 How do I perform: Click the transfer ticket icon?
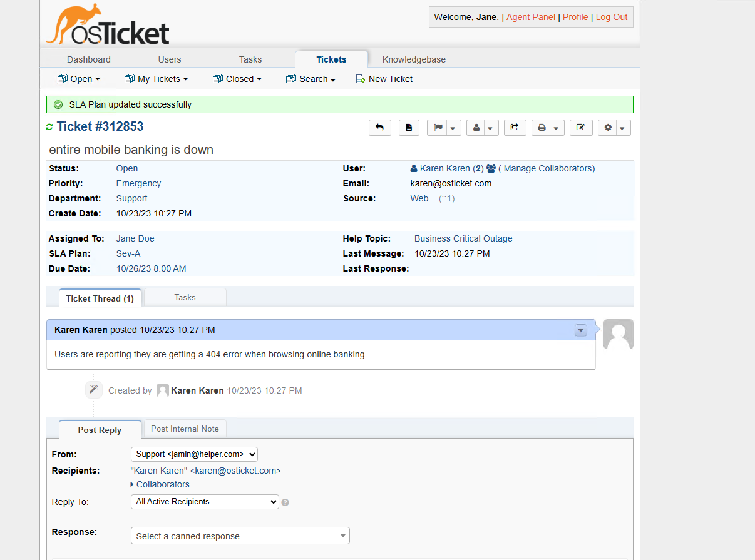coord(515,127)
